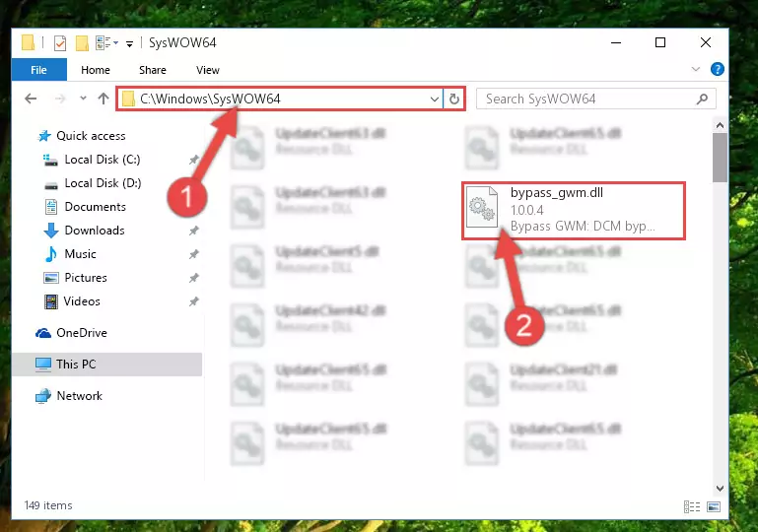Go forward with the right arrow
The image size is (758, 532).
click(x=60, y=99)
